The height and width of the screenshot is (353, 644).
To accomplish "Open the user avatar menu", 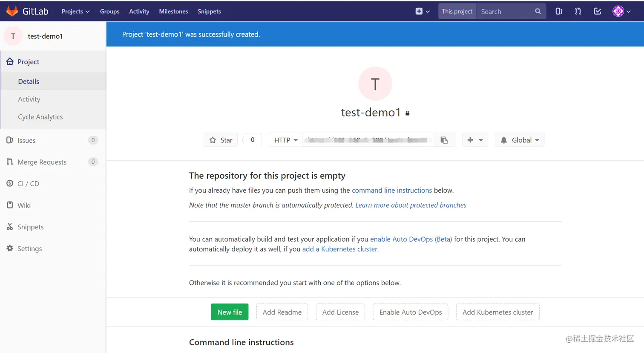I will (621, 12).
